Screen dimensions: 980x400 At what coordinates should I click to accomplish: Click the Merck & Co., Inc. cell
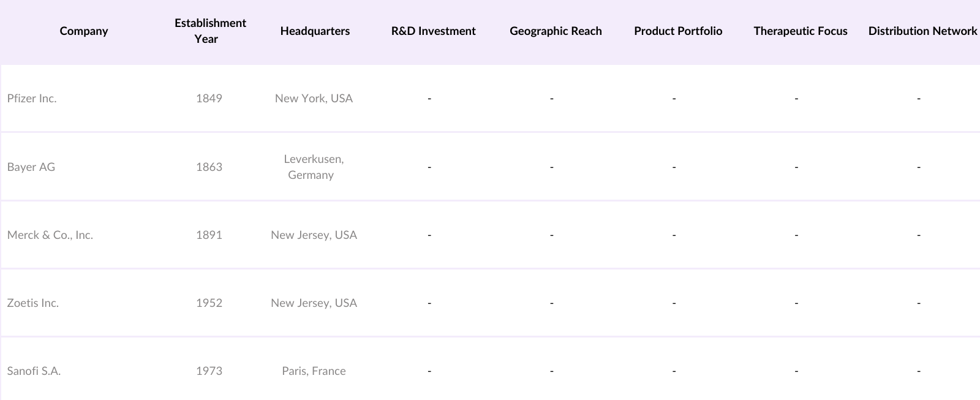point(50,235)
